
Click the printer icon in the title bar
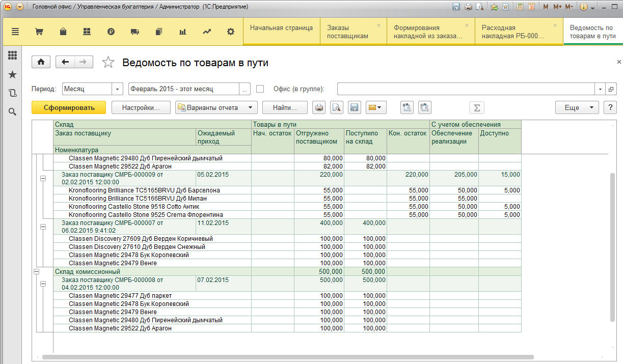(x=468, y=7)
